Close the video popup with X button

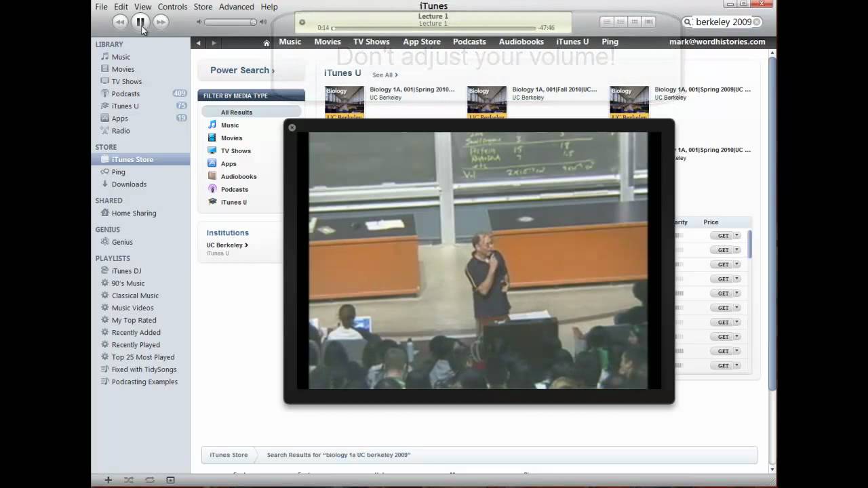pyautogui.click(x=292, y=127)
